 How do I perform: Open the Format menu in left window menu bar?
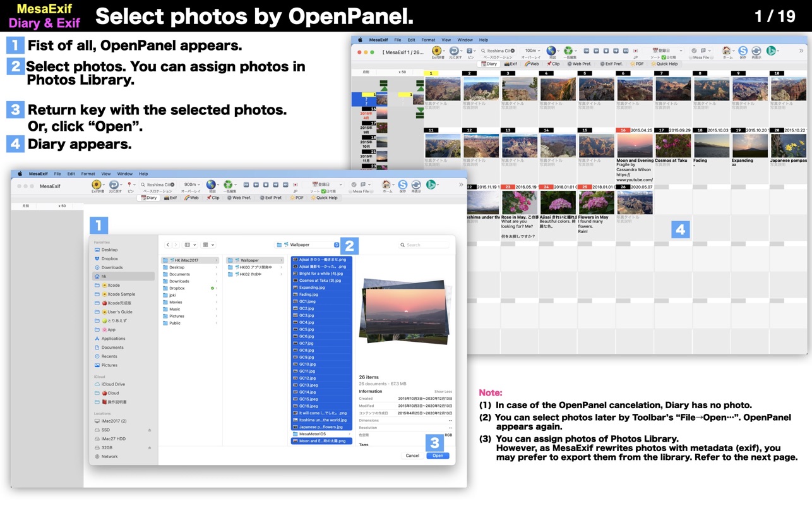(x=88, y=174)
